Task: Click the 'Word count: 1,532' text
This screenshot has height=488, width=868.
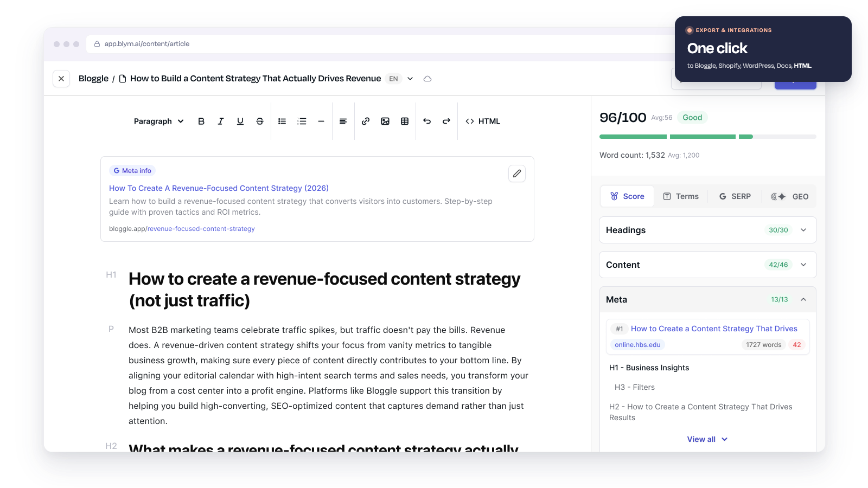Action: pos(632,155)
